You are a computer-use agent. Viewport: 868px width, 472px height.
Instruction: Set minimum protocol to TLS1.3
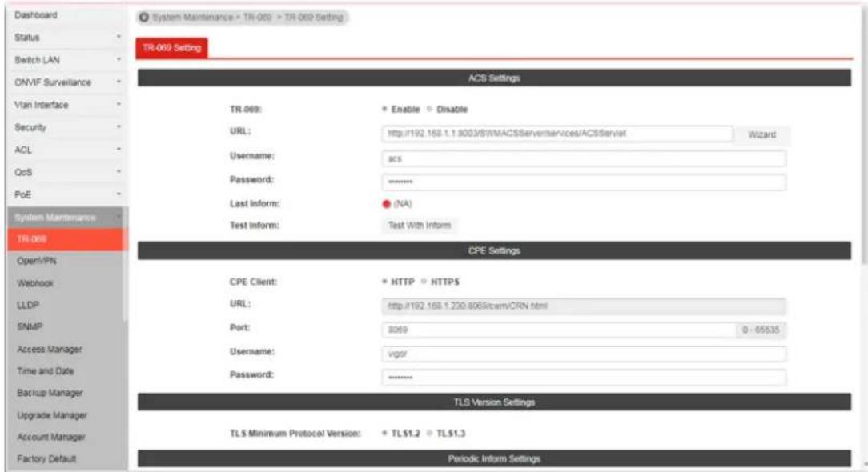(429, 434)
